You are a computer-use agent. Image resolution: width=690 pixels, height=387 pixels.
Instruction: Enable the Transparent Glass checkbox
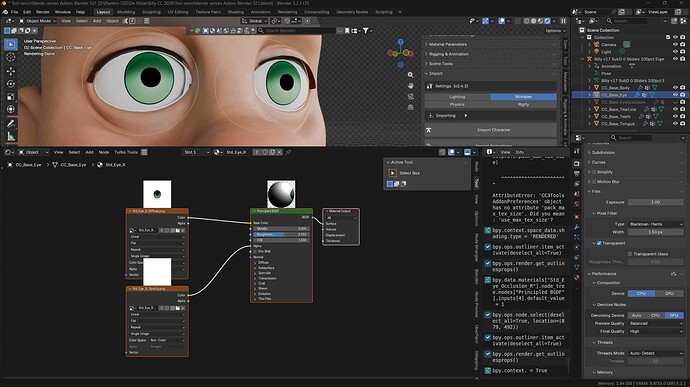point(630,254)
